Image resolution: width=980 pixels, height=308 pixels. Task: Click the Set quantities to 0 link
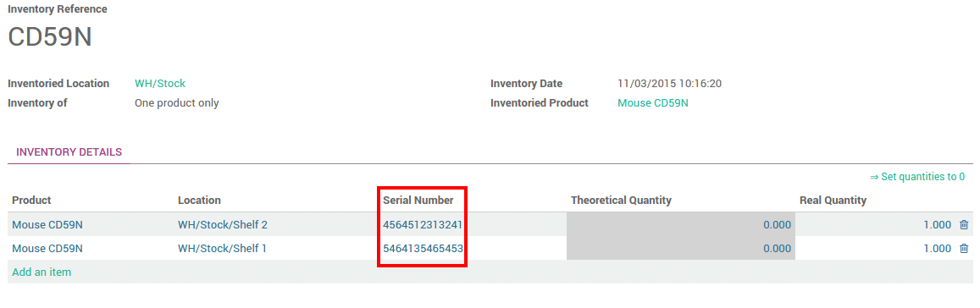coord(917,177)
